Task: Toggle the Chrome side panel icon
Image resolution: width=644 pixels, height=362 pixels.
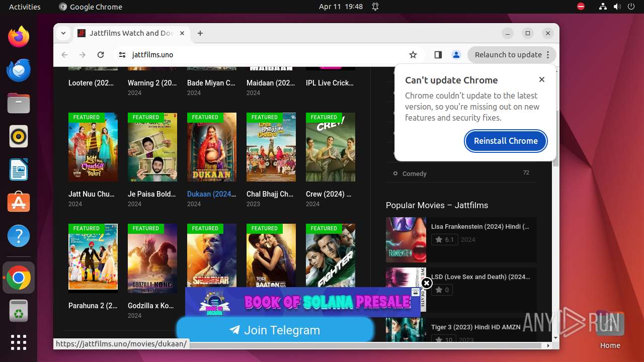Action: coord(438,55)
